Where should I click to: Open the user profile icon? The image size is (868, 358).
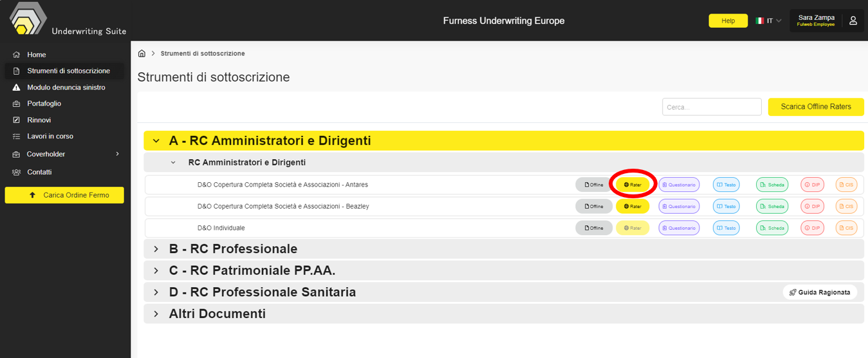point(853,21)
